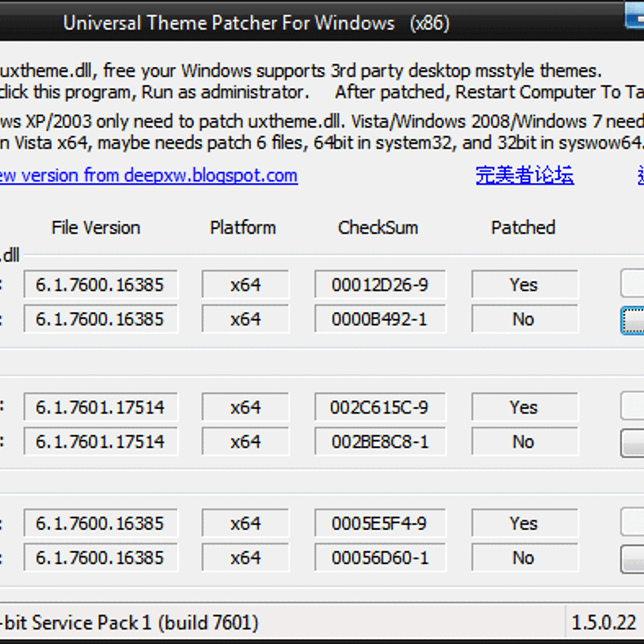Click x64 platform in the 0005E5F4-9 row
Screen dimensions: 644x644
tap(246, 523)
